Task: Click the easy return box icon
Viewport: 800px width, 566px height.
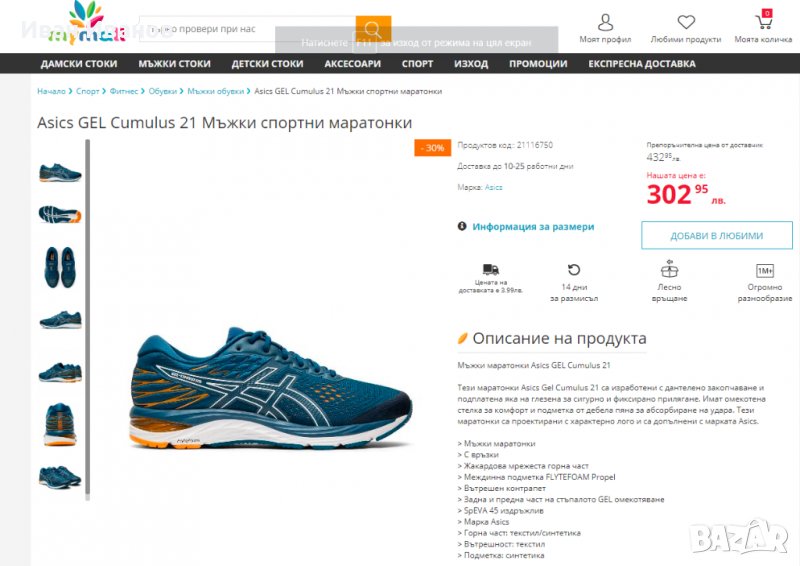Action: (x=669, y=268)
